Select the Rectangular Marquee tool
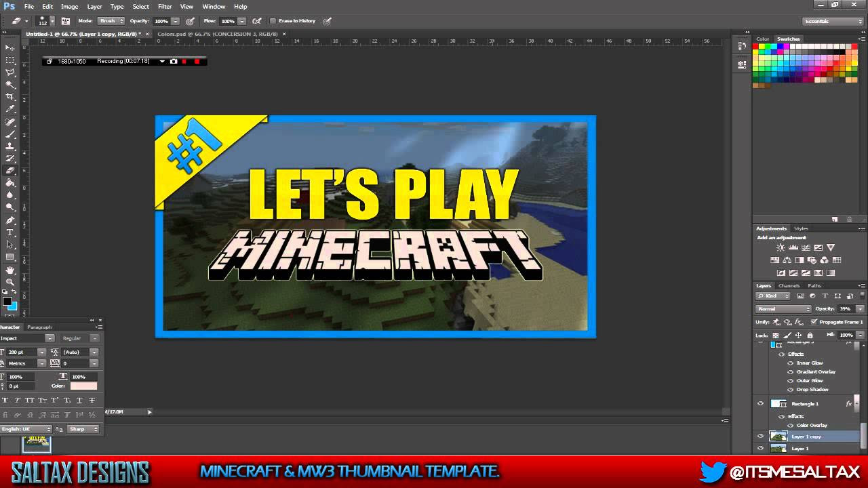 click(x=10, y=60)
